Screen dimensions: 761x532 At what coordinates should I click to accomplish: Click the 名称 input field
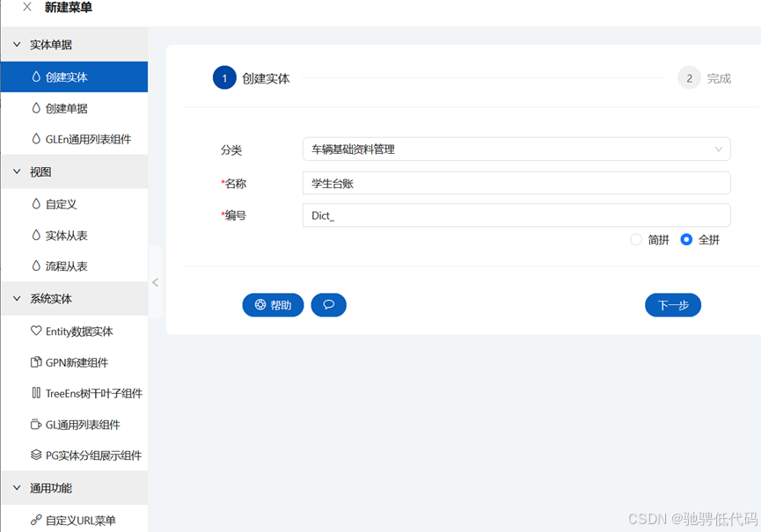516,183
